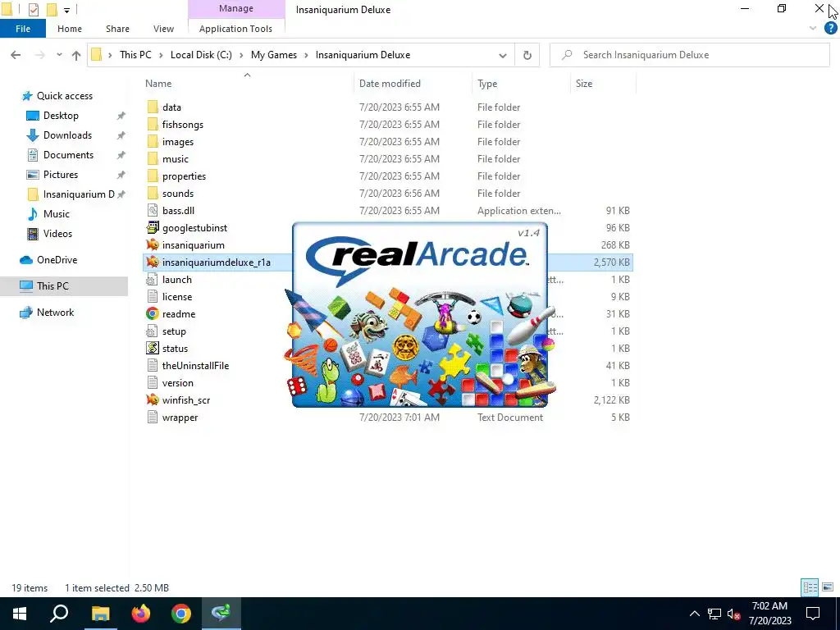Click the Manage contextual tab
Image resolution: width=840 pixels, height=630 pixels.
click(x=236, y=9)
